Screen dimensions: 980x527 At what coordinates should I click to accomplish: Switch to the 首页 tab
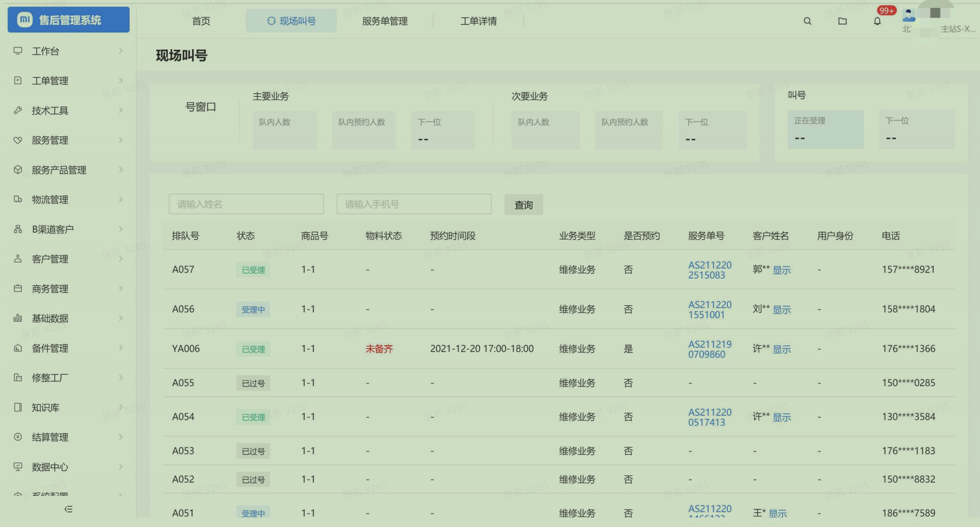pyautogui.click(x=201, y=21)
